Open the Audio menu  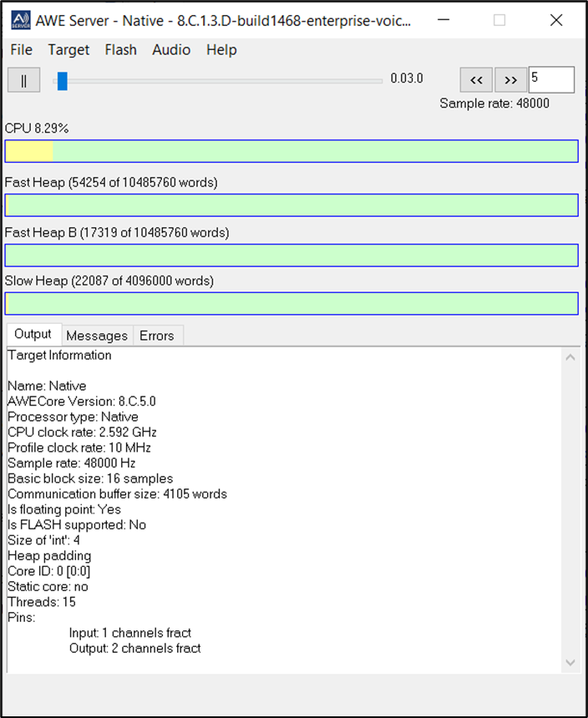pos(171,50)
